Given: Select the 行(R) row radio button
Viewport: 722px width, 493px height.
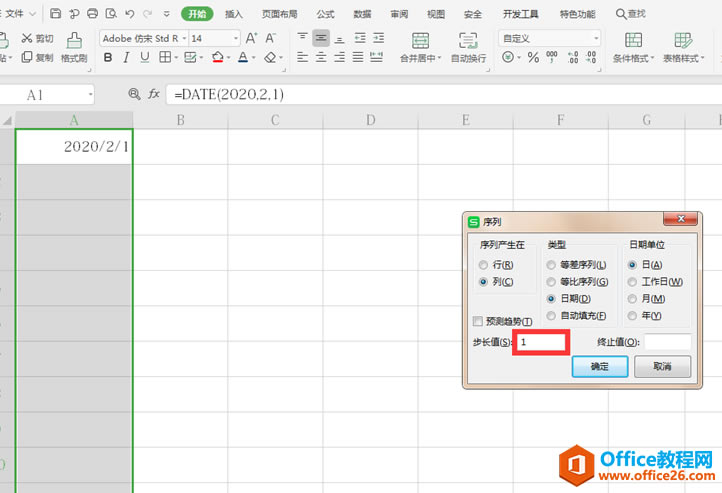Looking at the screenshot, I should click(484, 265).
